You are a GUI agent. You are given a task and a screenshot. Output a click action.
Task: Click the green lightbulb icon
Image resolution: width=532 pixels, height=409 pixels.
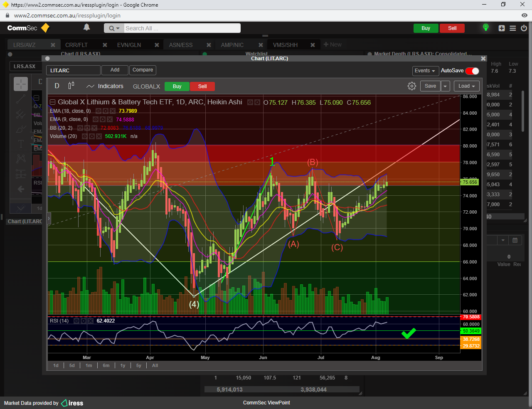click(x=485, y=28)
